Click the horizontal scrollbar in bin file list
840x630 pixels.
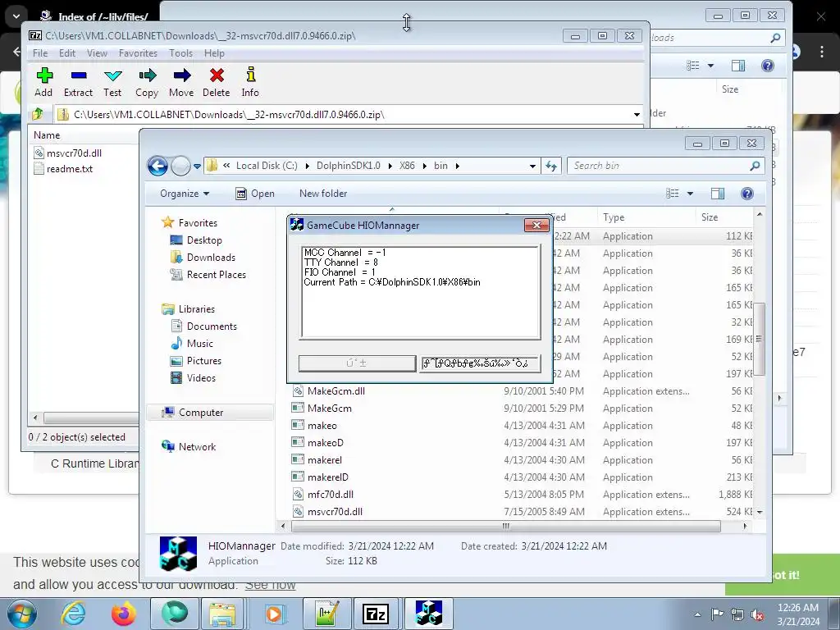coord(505,526)
